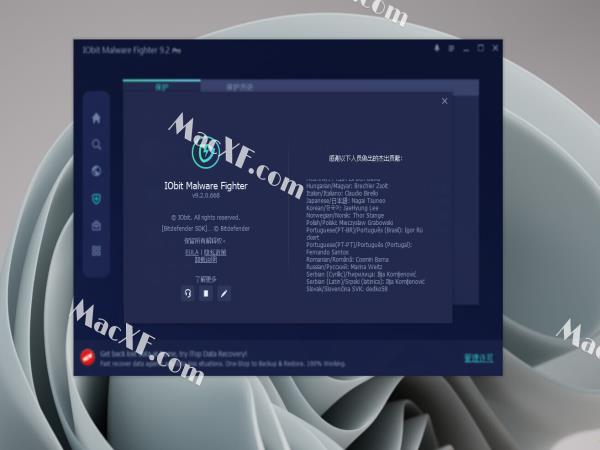Select the Polish/Polski translator row
The height and width of the screenshot is (450, 600).
[x=349, y=223]
